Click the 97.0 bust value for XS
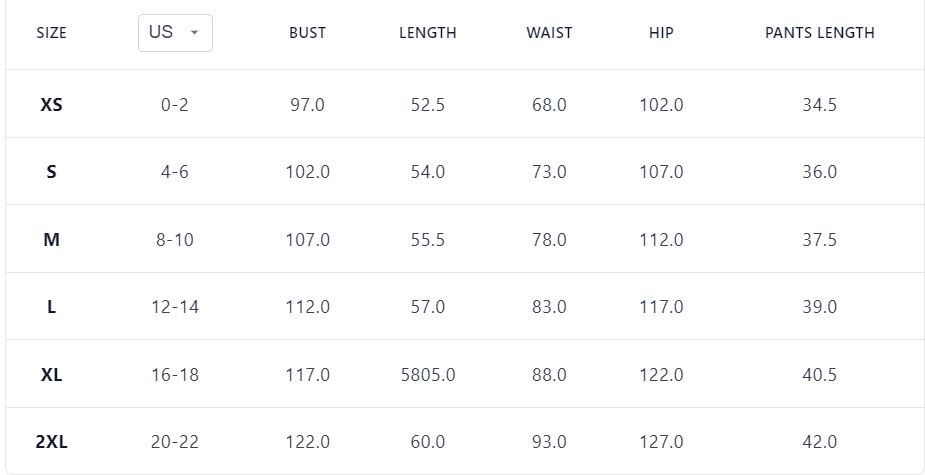The image size is (925, 475). (307, 104)
